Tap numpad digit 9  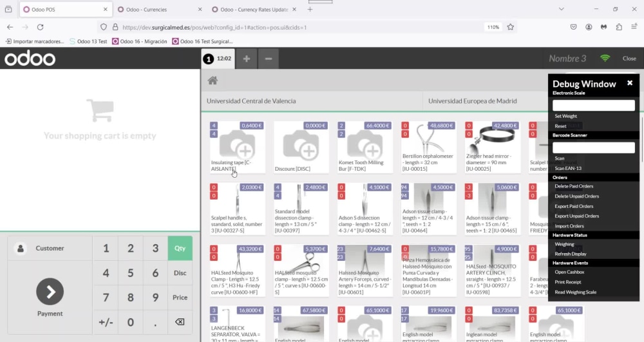[x=155, y=298]
